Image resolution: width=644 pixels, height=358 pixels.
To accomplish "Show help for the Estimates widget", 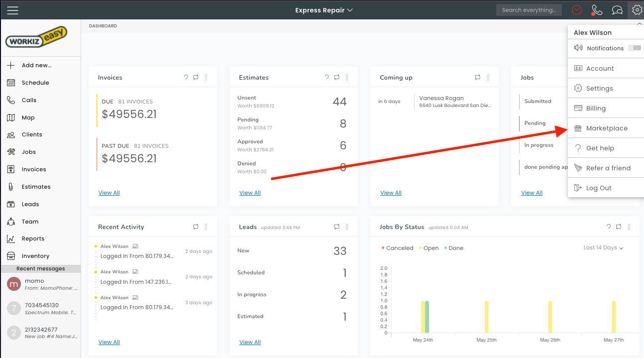I will [x=327, y=78].
